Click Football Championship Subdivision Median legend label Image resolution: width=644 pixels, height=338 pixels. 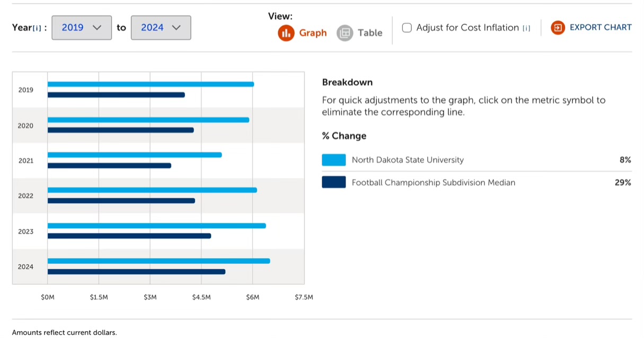[433, 183]
